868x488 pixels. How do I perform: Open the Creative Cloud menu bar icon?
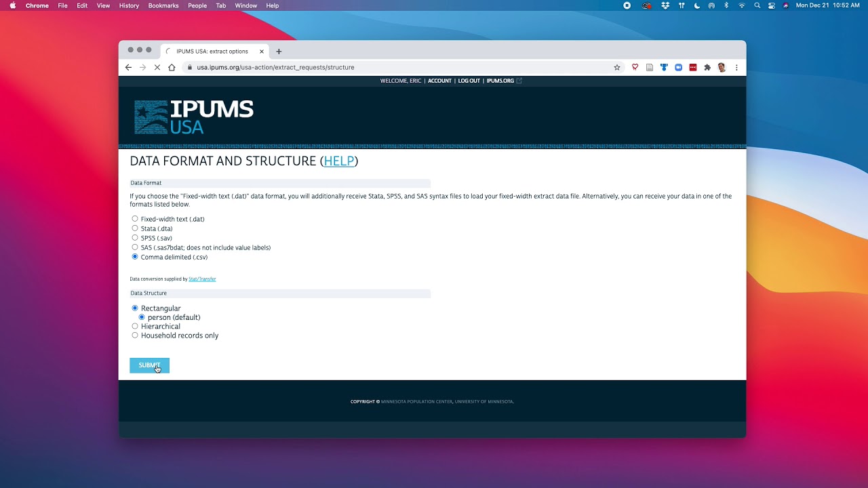(x=647, y=5)
